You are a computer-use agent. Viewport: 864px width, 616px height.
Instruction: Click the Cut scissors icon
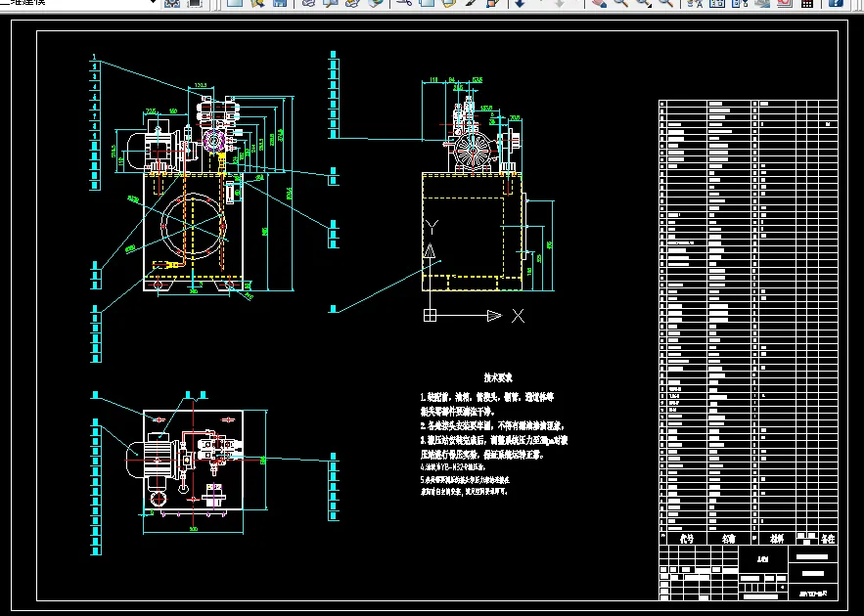[x=404, y=3]
